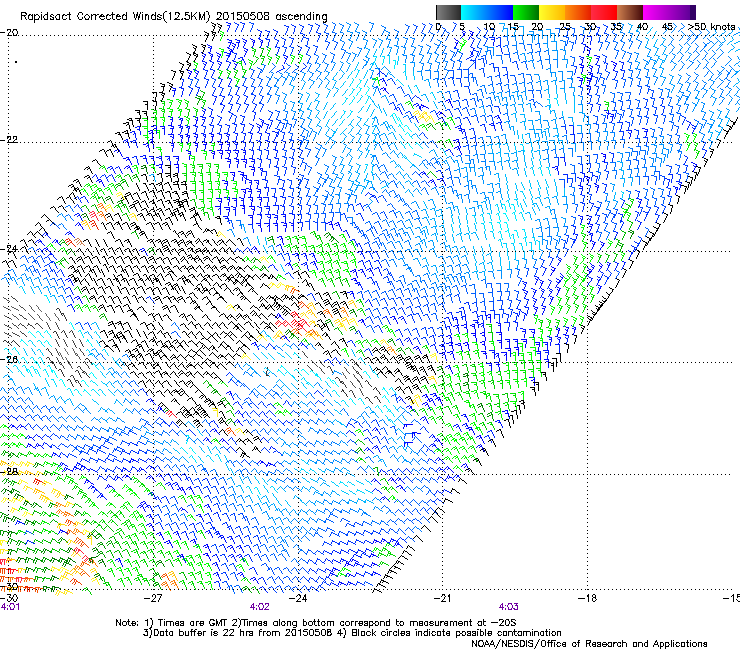Screen dimensions: 740x650
Task: Click the '-27' longitude axis label
Action: click(x=153, y=598)
